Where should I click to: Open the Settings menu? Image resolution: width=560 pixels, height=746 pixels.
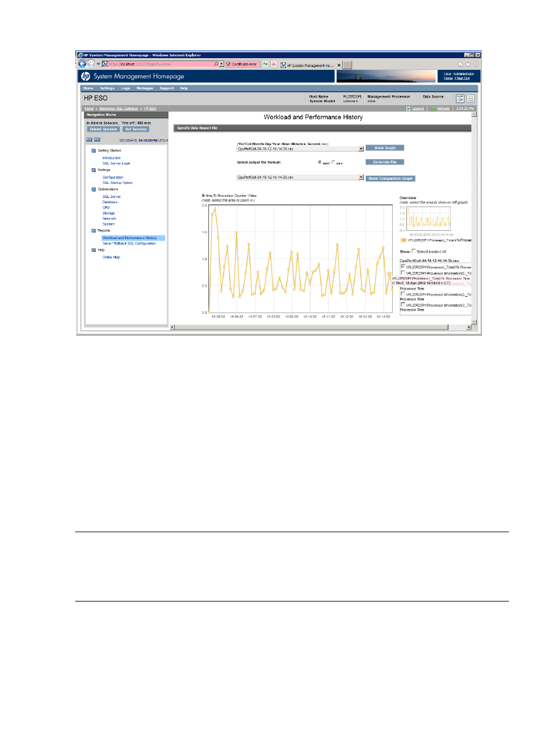[107, 88]
